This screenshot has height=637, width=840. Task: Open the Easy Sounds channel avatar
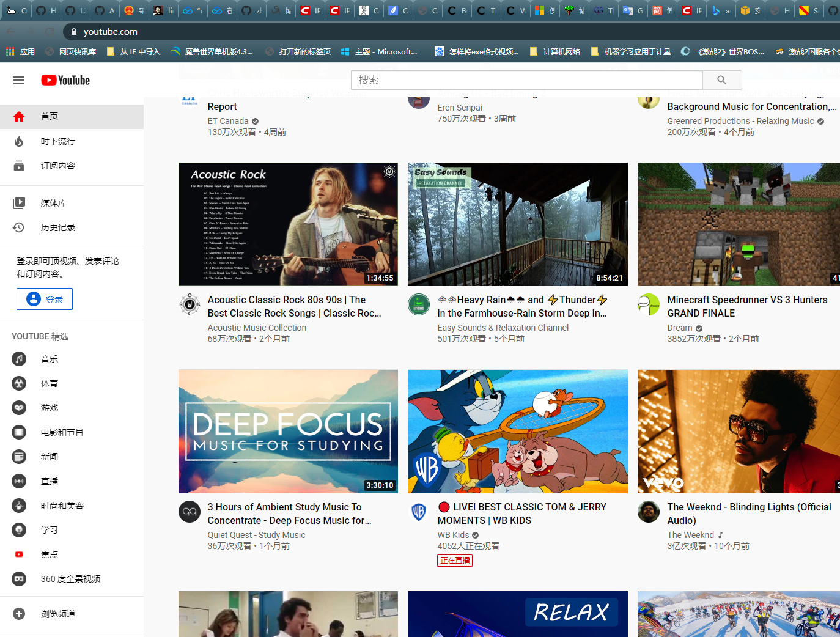click(419, 304)
